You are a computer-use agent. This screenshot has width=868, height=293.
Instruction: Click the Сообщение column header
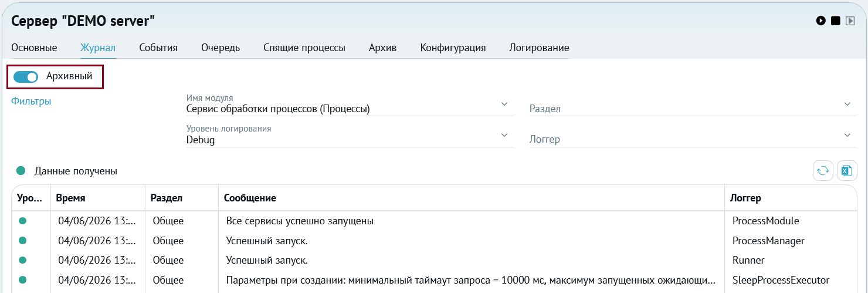(x=472, y=198)
